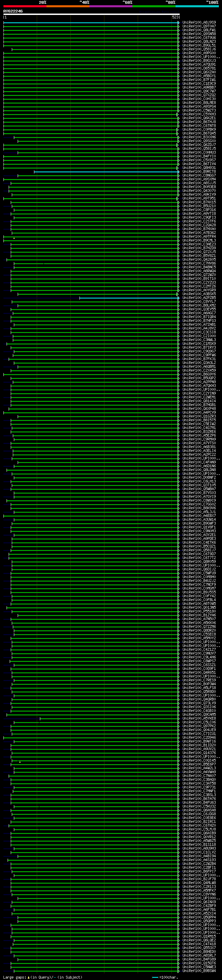
Task: Click hit UniRef100_Q42605
Action: (199, 260)
